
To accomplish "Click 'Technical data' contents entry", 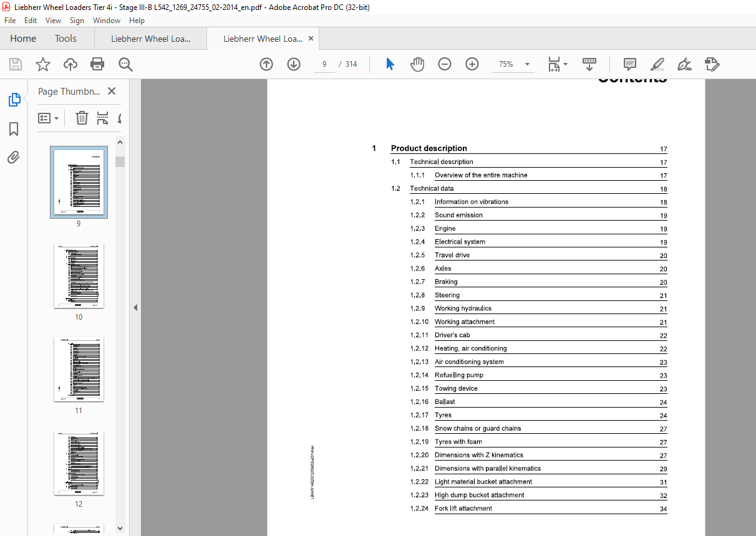I will point(432,188).
